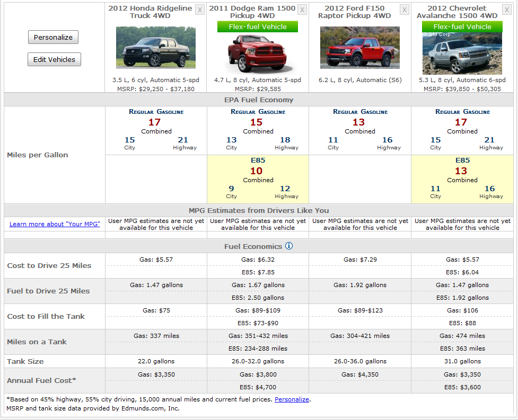Click the Ford F150 Raptor photo

(x=360, y=48)
